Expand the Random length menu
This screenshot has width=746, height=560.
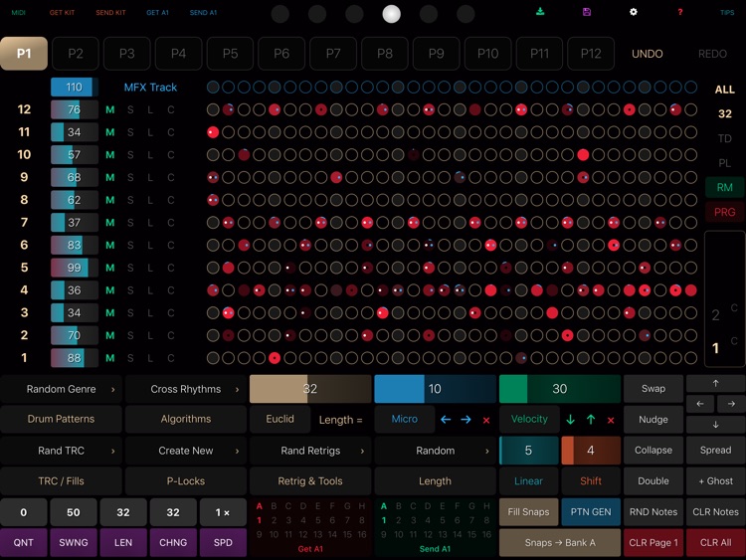436,451
